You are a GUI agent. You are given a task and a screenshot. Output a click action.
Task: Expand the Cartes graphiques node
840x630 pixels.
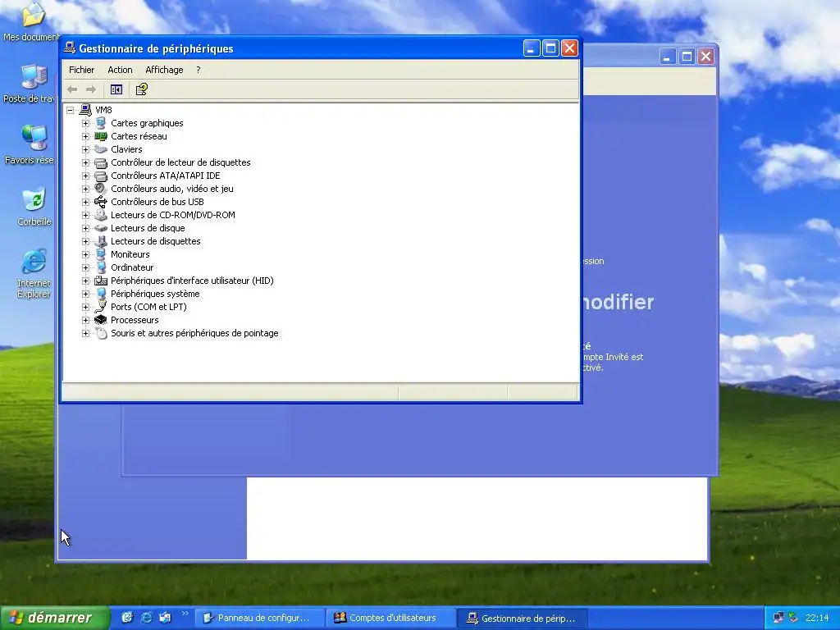(x=85, y=123)
